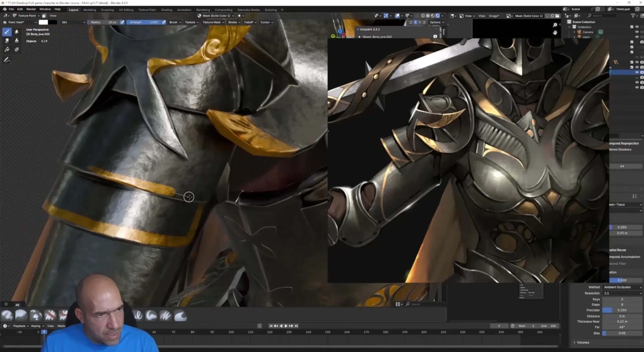The width and height of the screenshot is (644, 352).
Task: Select the Soften blur tool
Action: 17,32
